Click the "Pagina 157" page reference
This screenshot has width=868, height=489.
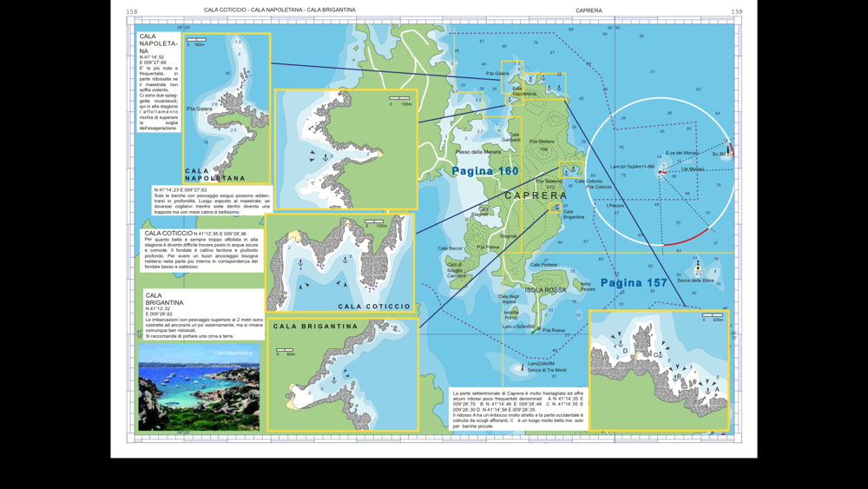634,282
